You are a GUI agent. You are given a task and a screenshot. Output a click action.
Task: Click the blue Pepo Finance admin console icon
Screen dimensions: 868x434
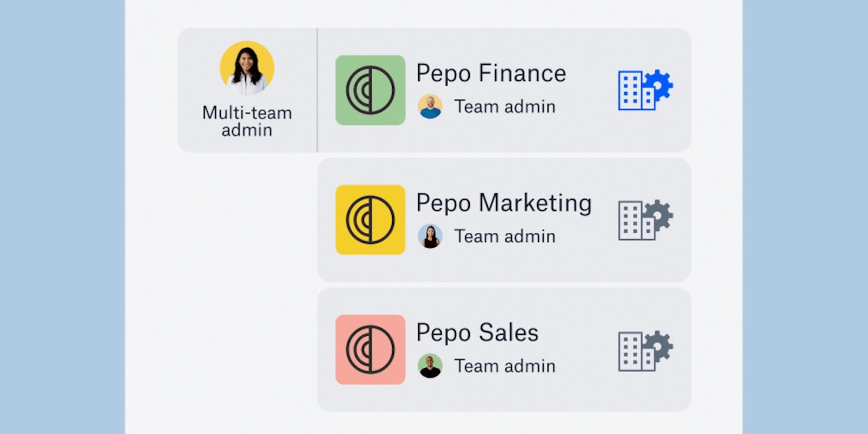click(644, 90)
